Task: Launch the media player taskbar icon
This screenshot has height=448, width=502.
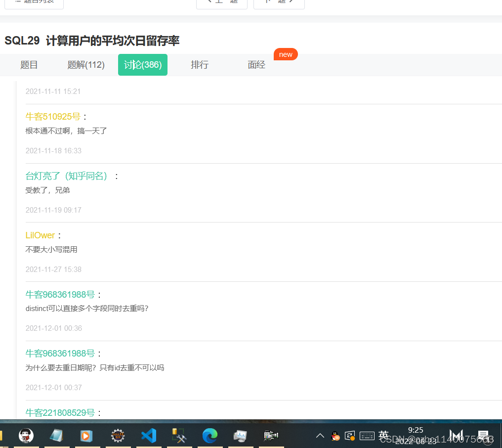Action: pyautogui.click(x=86, y=436)
